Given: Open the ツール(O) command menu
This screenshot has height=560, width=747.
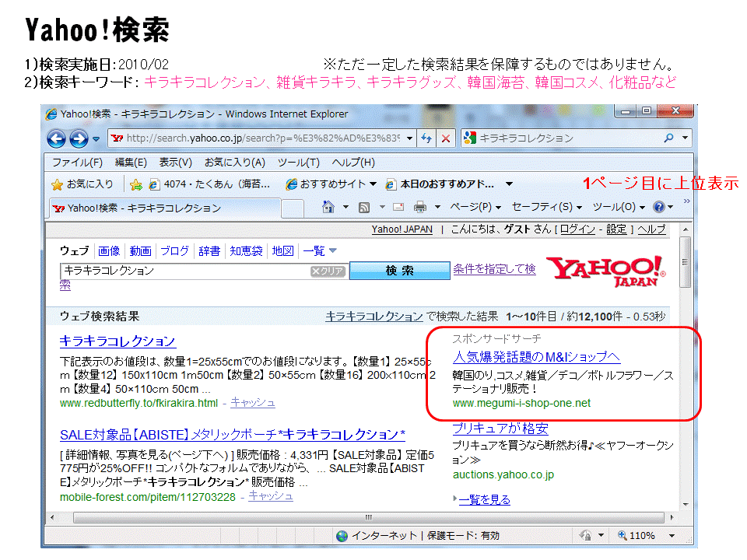Looking at the screenshot, I should point(619,207).
